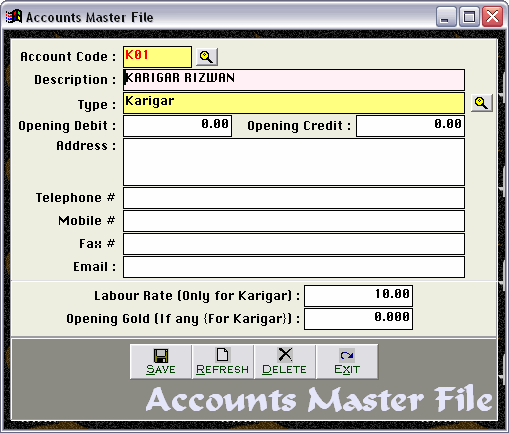Screen dimensions: 509x433
Task: Maximize the Accounts Master File window
Action: coord(469,17)
